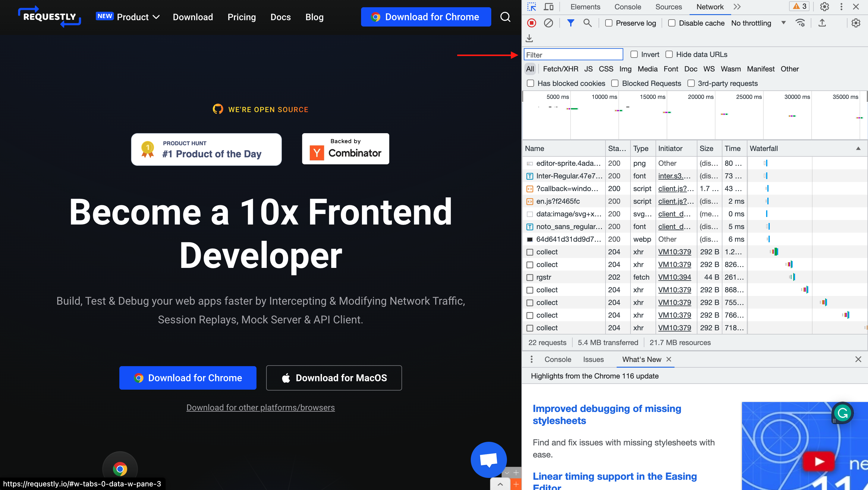Select the Network tab
Image resolution: width=868 pixels, height=490 pixels.
(x=710, y=7)
